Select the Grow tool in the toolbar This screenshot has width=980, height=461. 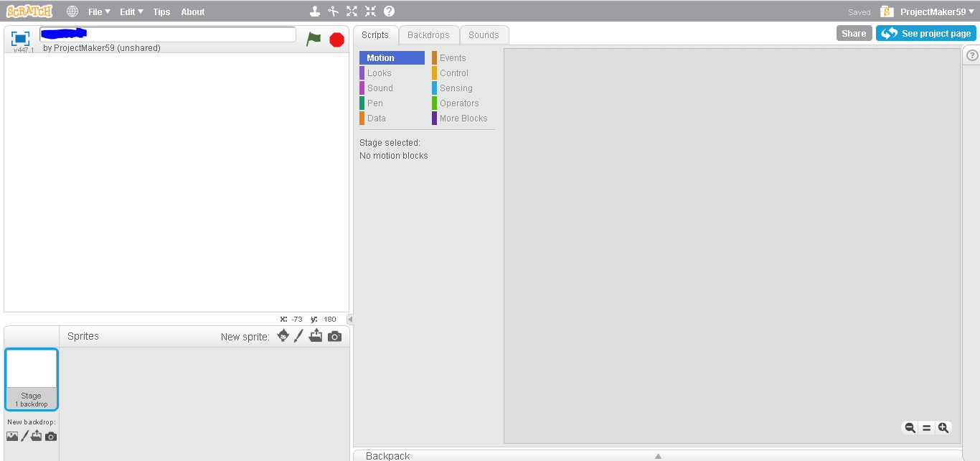(351, 11)
